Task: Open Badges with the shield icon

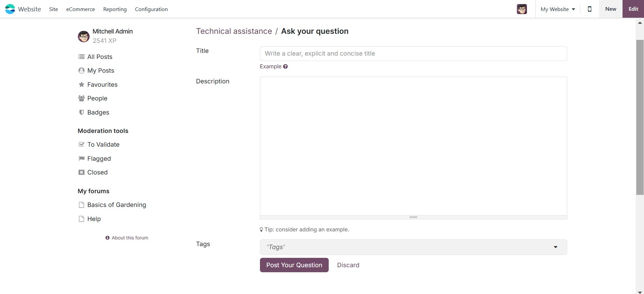Action: 81,112
